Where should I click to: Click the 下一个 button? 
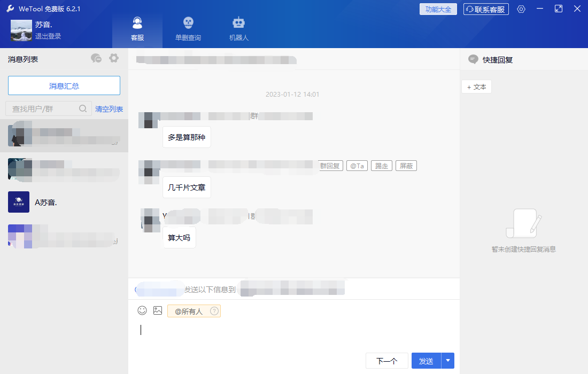[x=387, y=361]
